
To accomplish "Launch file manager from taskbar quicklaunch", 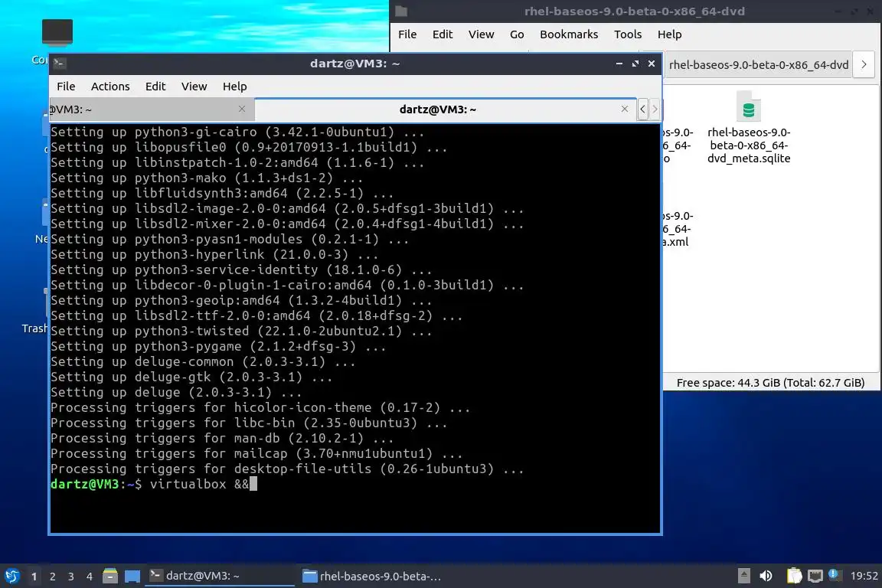I will point(110,576).
